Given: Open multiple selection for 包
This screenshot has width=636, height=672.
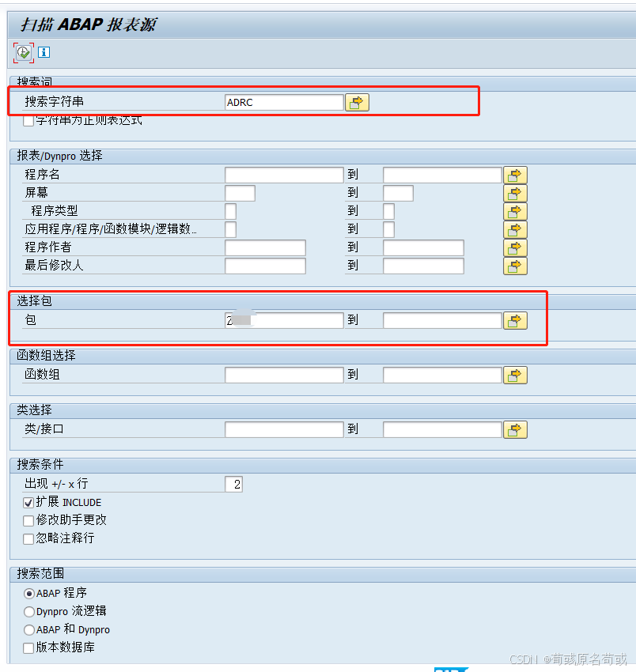Looking at the screenshot, I should (x=515, y=320).
